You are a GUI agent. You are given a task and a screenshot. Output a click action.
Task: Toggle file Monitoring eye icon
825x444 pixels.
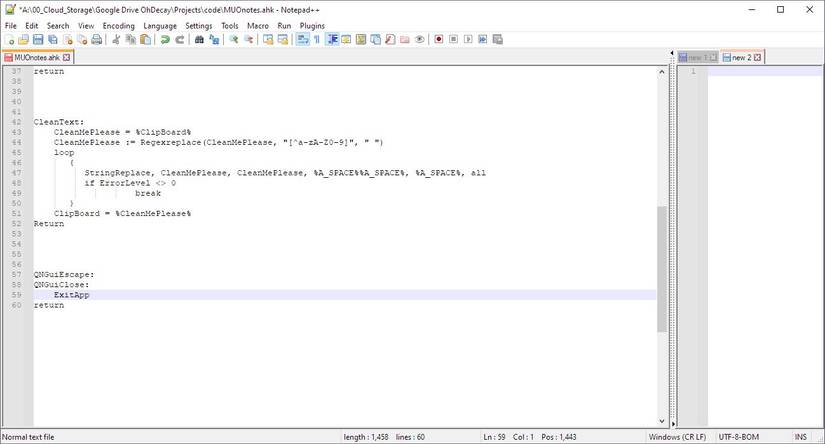tap(419, 39)
